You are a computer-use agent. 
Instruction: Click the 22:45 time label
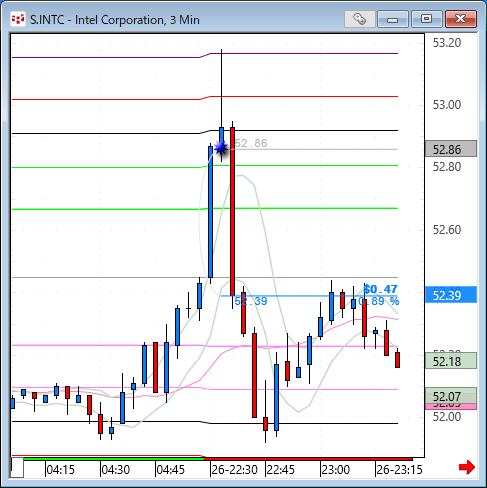pyautogui.click(x=281, y=470)
